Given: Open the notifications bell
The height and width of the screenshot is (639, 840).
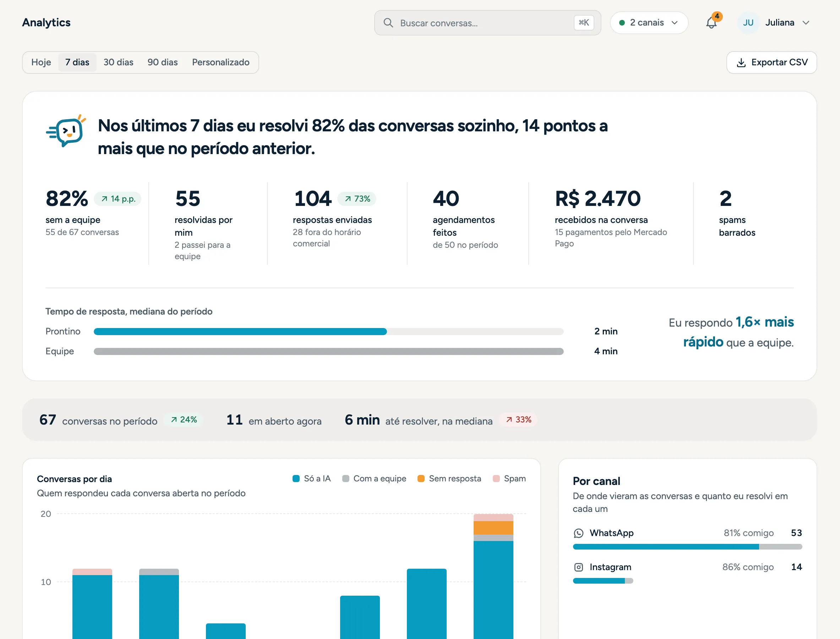Looking at the screenshot, I should (711, 23).
